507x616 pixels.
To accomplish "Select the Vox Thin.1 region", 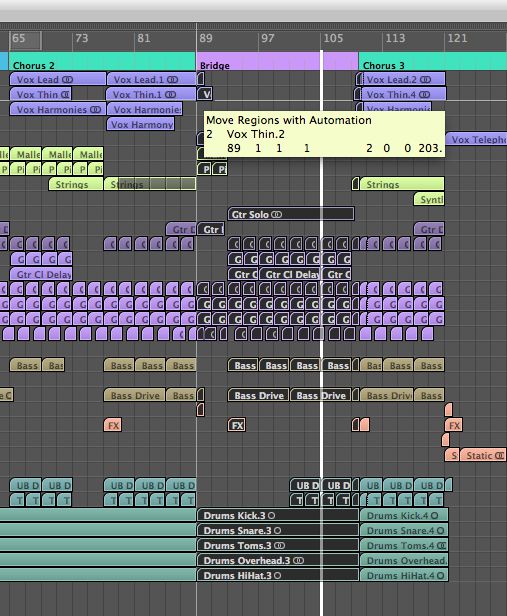I will (151, 95).
